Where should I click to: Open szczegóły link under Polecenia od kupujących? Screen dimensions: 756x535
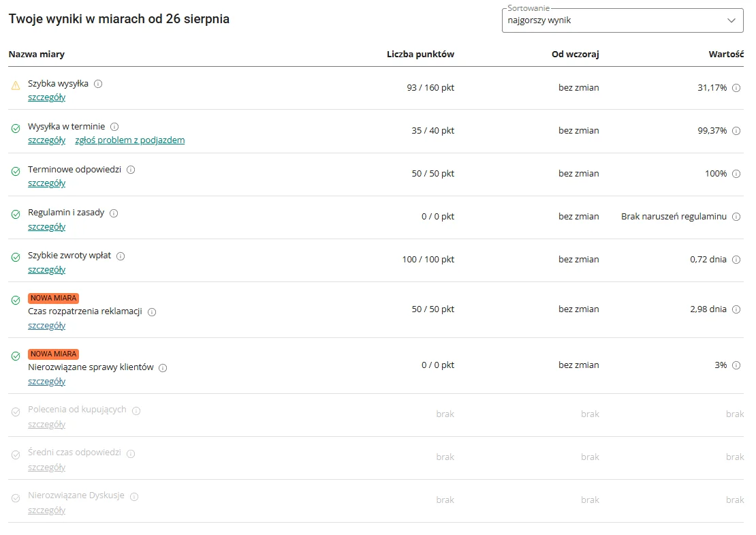point(47,425)
